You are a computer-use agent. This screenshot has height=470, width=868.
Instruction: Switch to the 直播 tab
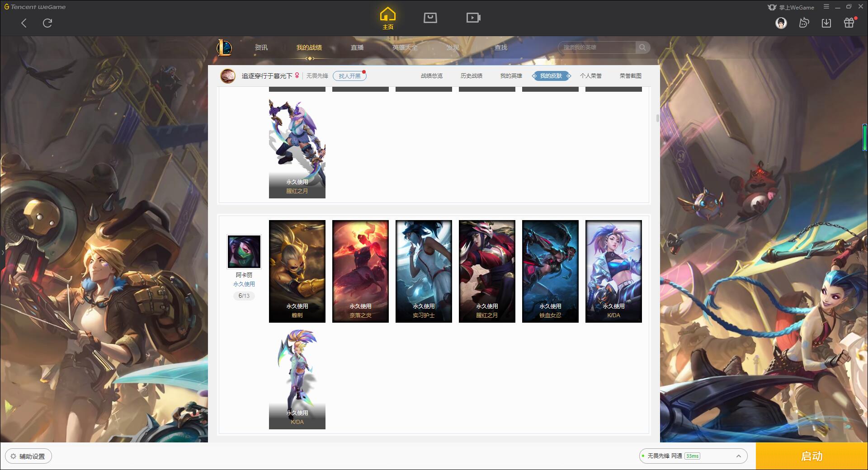click(x=357, y=47)
